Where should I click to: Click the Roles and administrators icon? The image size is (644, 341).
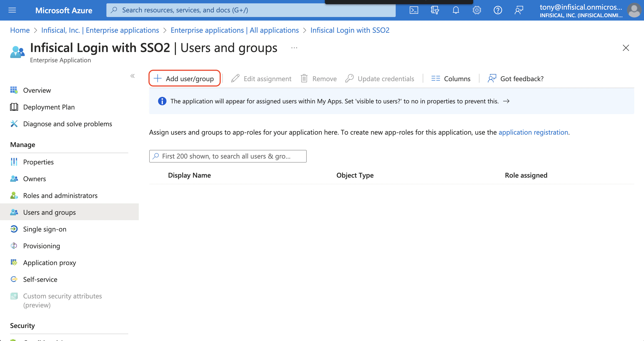point(14,195)
